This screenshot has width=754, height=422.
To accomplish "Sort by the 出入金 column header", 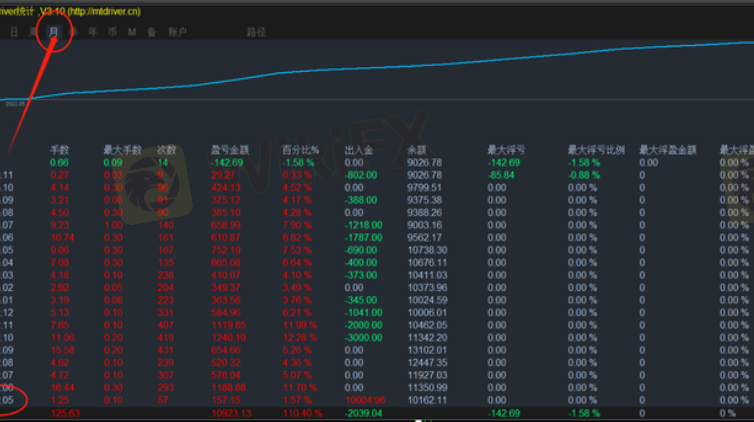I will pos(358,150).
